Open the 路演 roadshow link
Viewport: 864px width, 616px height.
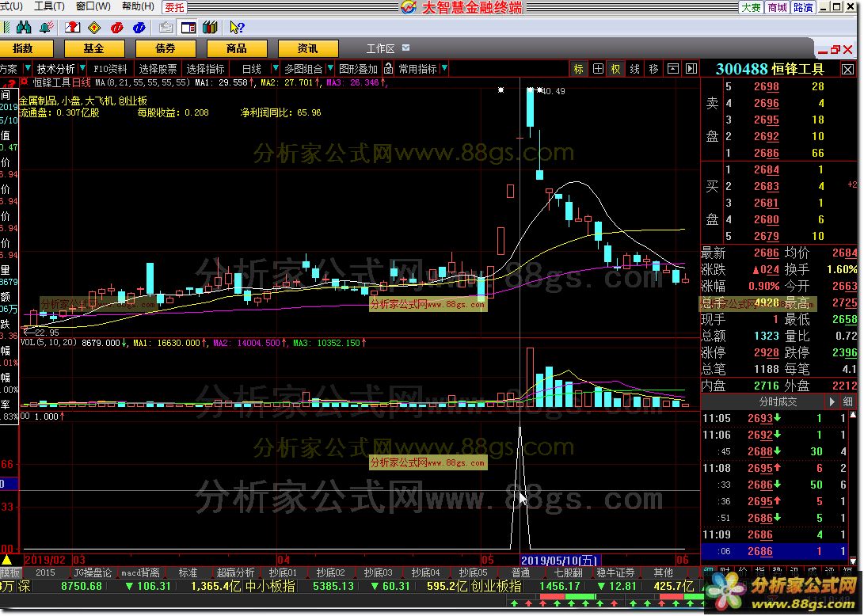coord(803,7)
